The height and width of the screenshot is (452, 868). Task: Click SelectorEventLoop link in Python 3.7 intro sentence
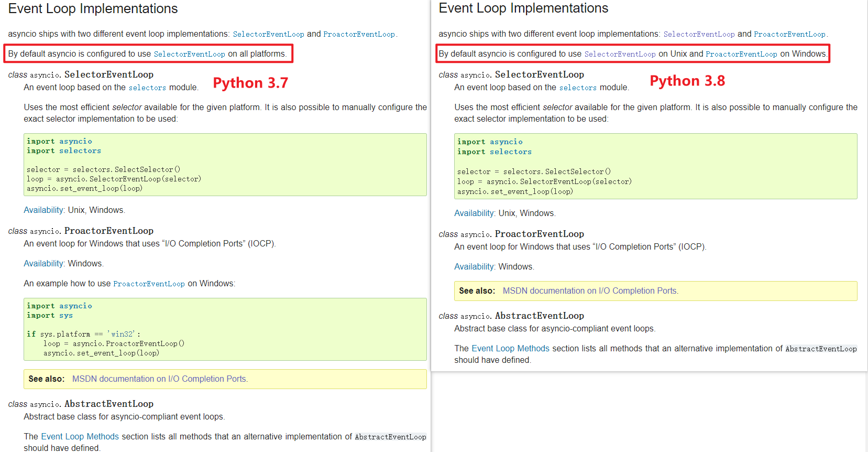coord(268,34)
